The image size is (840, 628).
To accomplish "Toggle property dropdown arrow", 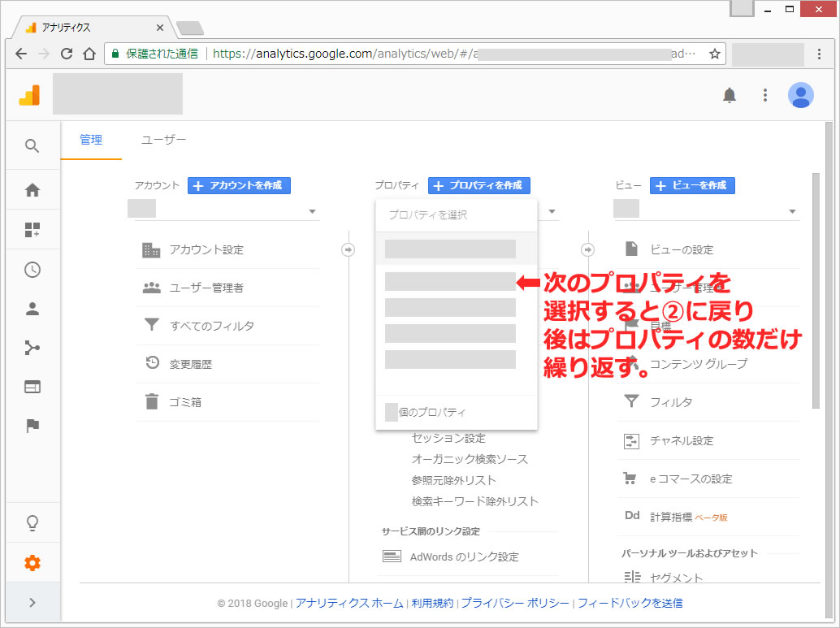I will (x=552, y=212).
